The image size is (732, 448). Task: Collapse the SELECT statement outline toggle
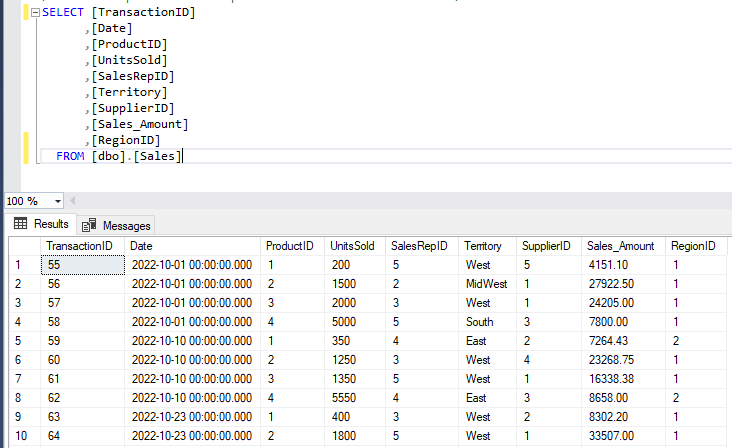35,13
